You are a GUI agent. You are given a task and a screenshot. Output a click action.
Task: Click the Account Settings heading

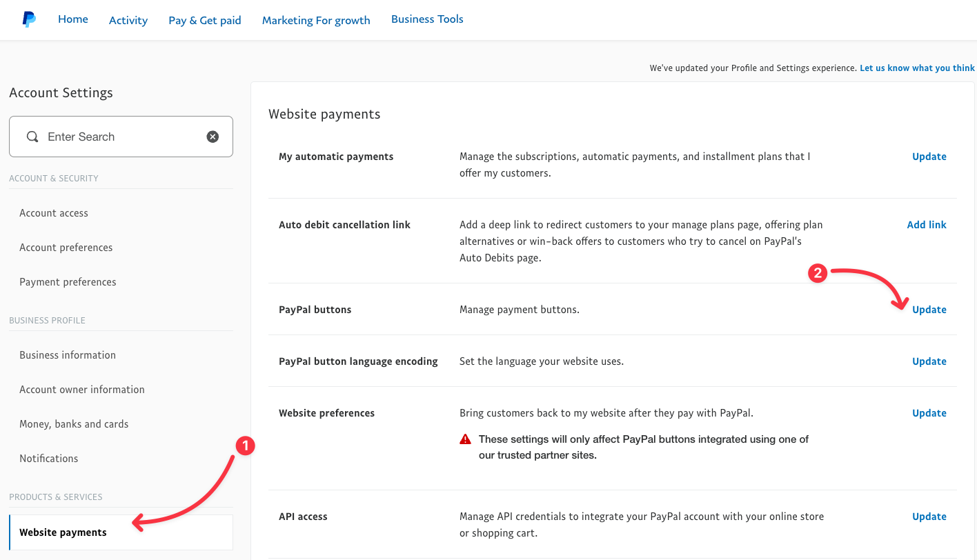61,92
